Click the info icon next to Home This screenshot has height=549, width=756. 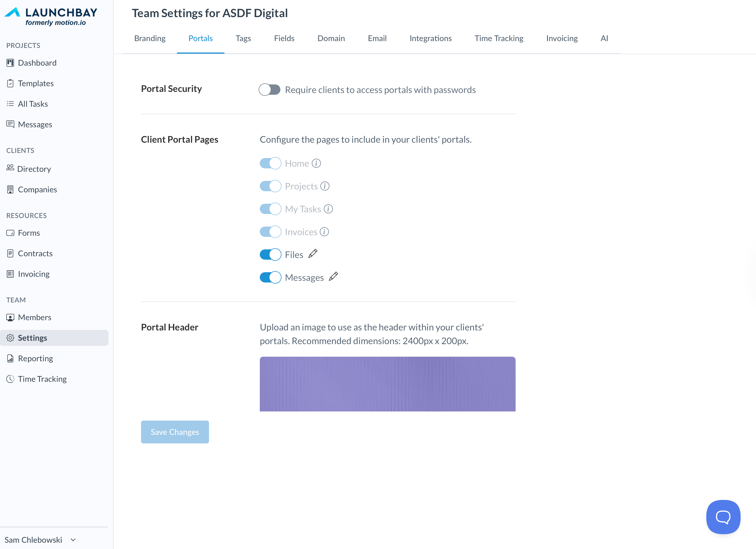(x=316, y=163)
